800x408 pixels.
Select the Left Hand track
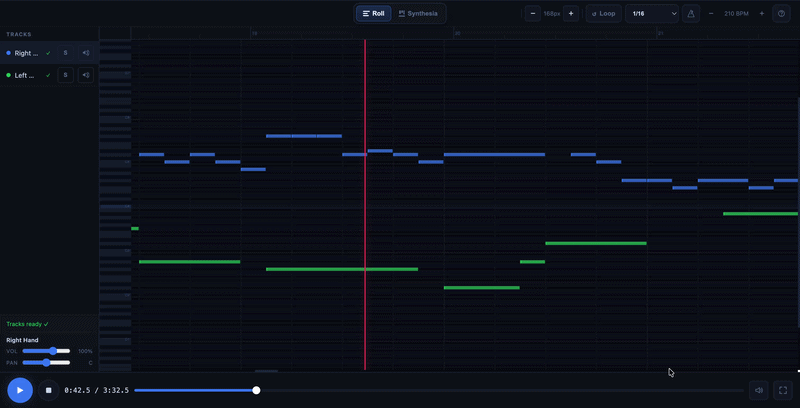coord(25,75)
